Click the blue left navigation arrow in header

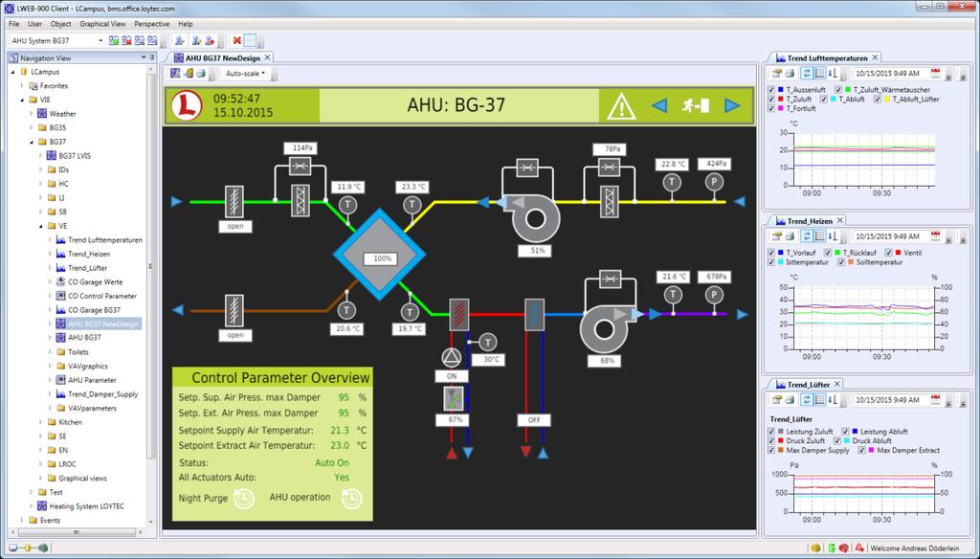click(x=659, y=105)
